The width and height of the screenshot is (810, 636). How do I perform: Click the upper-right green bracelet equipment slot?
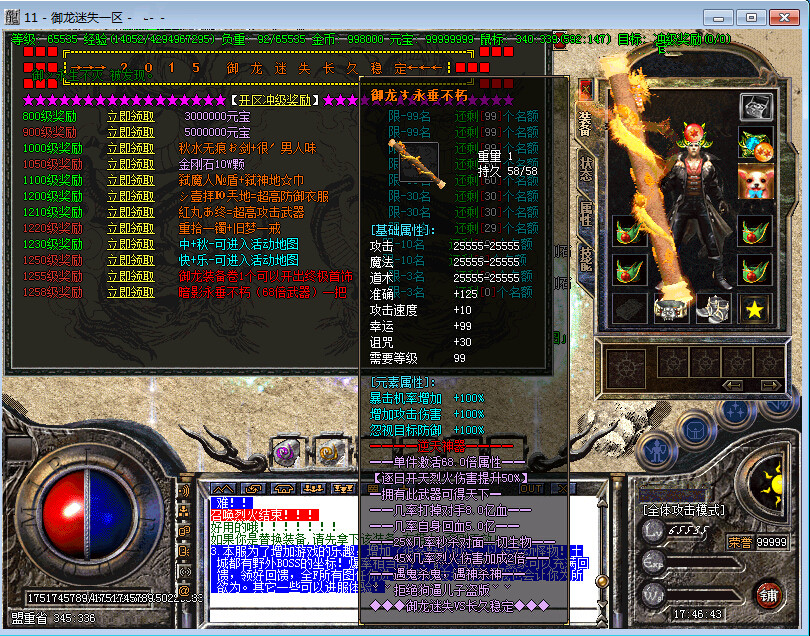coord(755,232)
